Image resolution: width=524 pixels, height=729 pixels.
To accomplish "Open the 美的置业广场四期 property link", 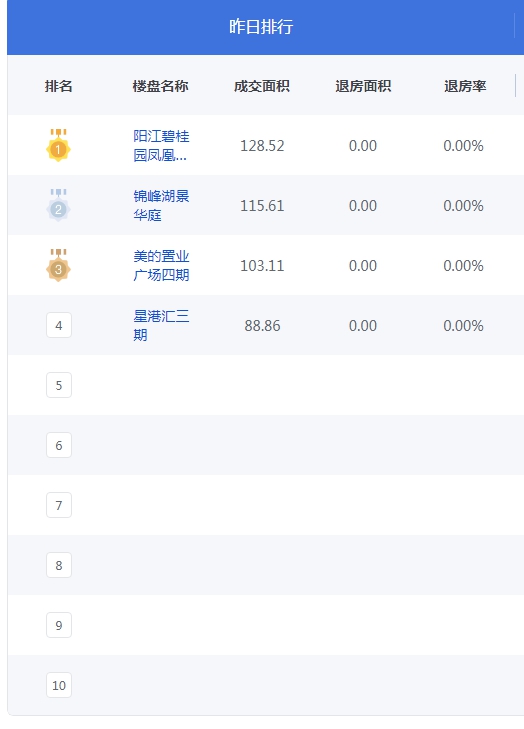I will coord(161,265).
